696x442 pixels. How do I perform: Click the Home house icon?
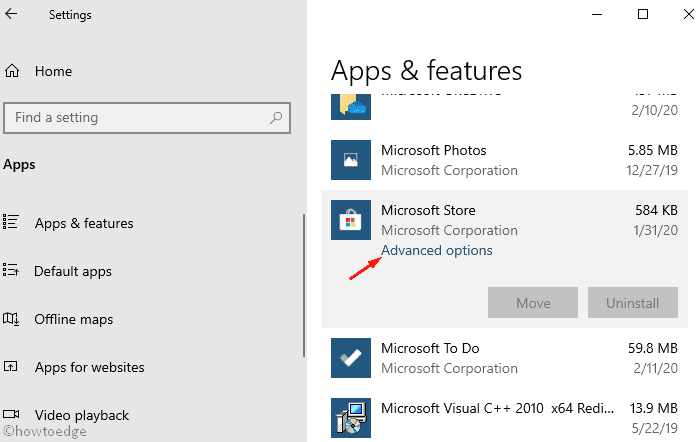(x=12, y=71)
